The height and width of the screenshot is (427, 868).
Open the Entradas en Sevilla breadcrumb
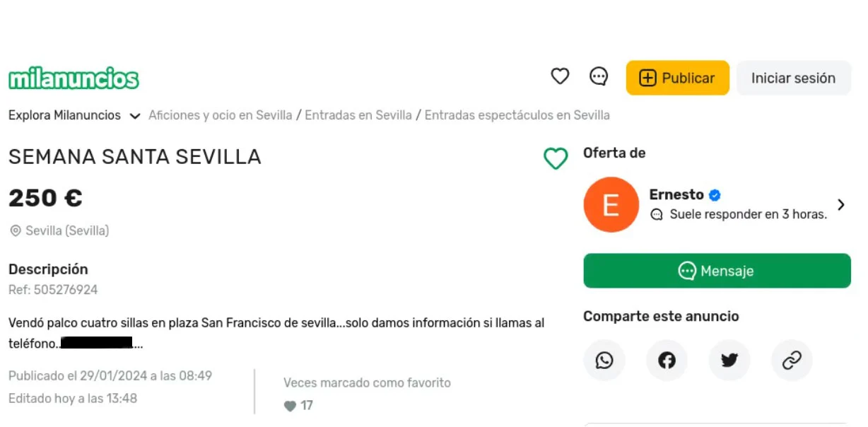click(x=358, y=115)
